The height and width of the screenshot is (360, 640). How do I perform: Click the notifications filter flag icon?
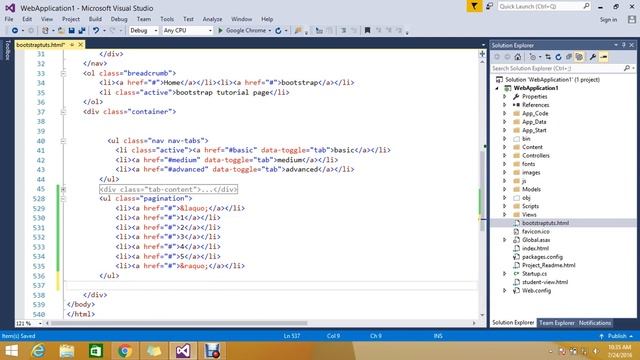point(474,6)
